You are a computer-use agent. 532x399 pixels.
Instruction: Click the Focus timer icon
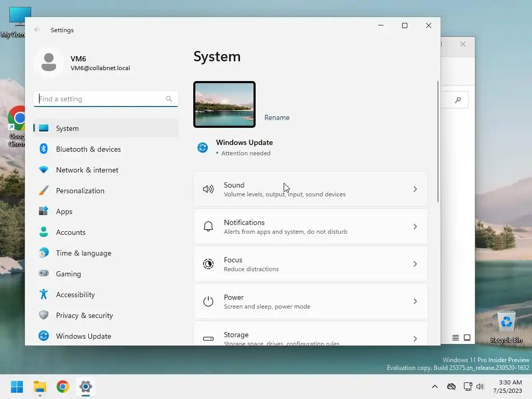point(208,263)
